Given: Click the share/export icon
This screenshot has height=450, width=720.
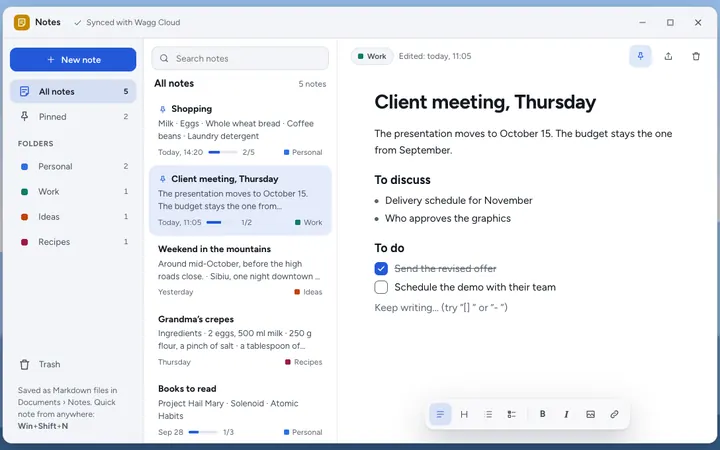Looking at the screenshot, I should (668, 56).
